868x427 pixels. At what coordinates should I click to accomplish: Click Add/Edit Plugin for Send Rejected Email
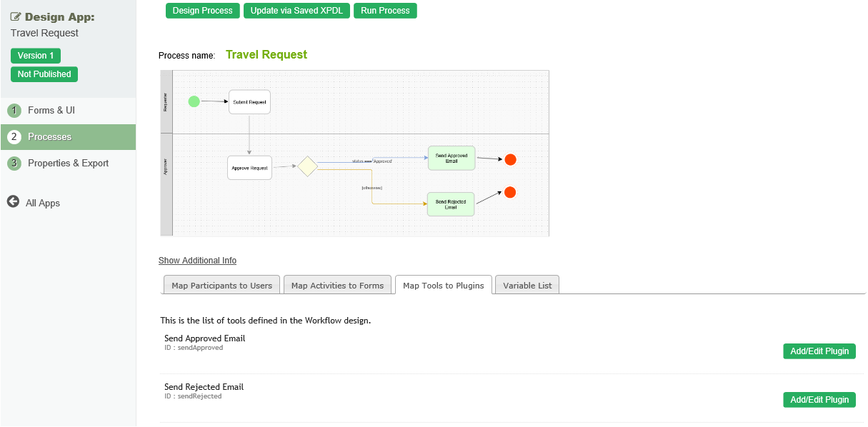819,400
